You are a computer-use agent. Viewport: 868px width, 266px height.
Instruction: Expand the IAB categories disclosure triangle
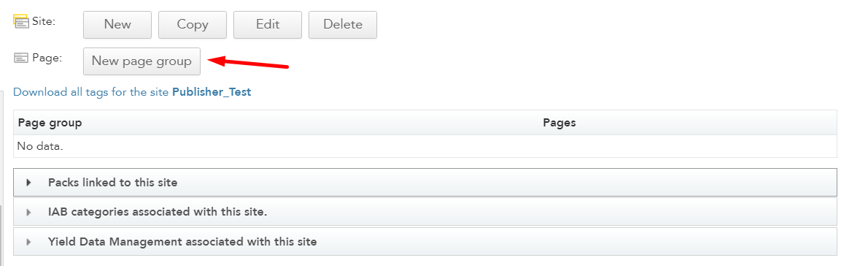click(28, 212)
